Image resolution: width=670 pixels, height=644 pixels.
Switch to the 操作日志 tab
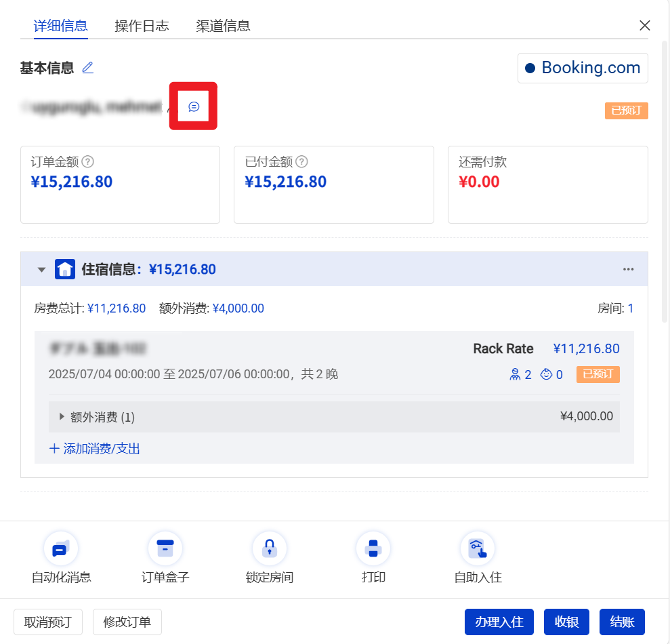[142, 26]
